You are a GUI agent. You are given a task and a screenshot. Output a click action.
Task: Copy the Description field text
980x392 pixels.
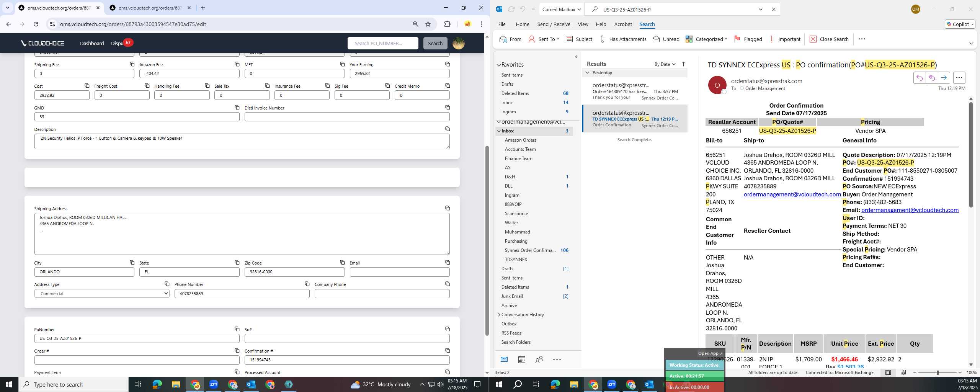coord(448,129)
